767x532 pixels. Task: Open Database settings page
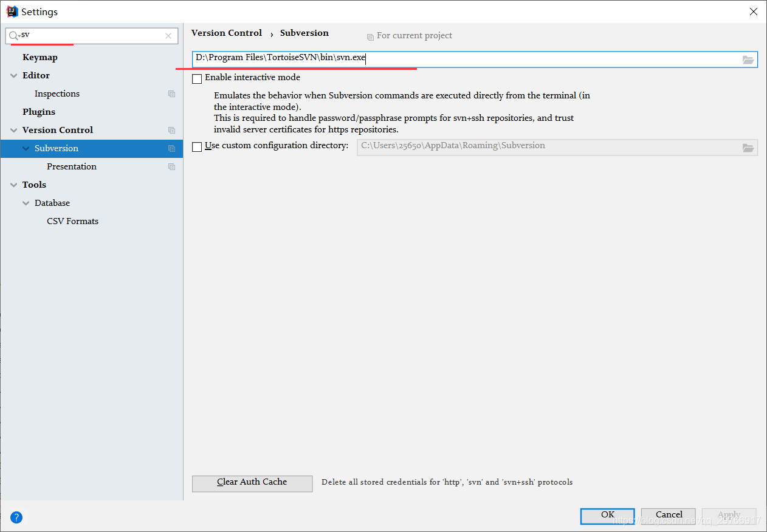52,203
